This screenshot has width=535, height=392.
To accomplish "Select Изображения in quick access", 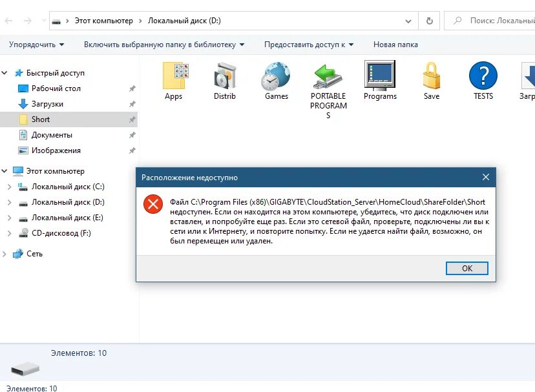I will (x=56, y=150).
